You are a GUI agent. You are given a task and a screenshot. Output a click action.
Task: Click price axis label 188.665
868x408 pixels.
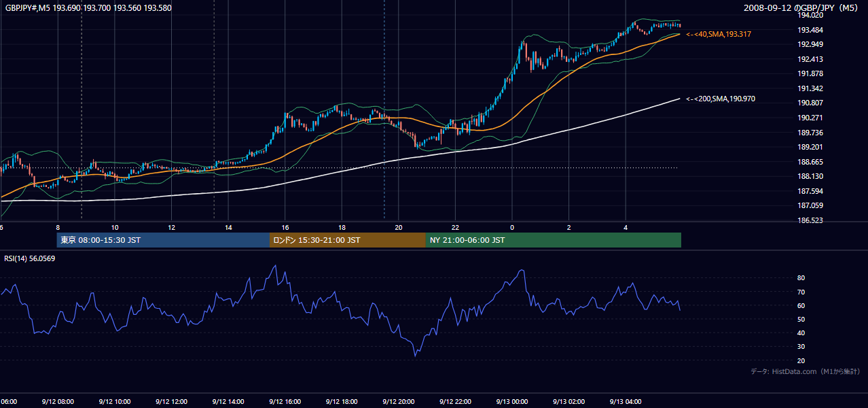point(810,162)
